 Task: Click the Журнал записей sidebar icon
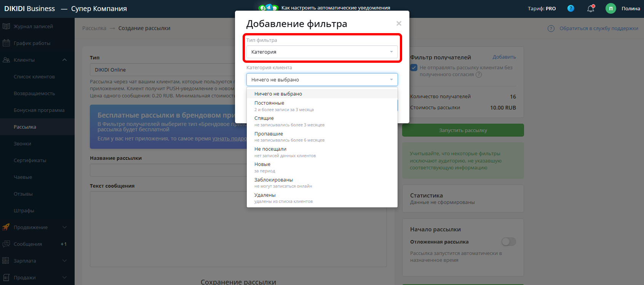tap(6, 26)
